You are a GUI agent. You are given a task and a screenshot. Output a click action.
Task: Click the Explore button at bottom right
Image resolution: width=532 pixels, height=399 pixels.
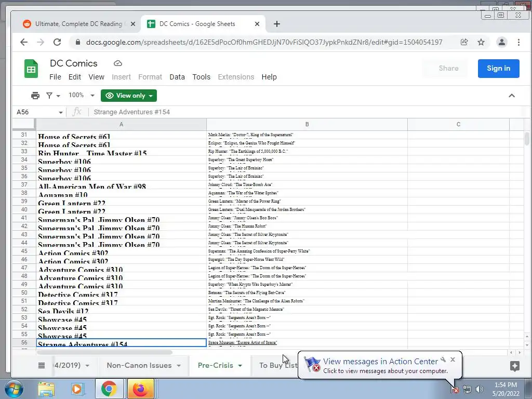[515, 366]
